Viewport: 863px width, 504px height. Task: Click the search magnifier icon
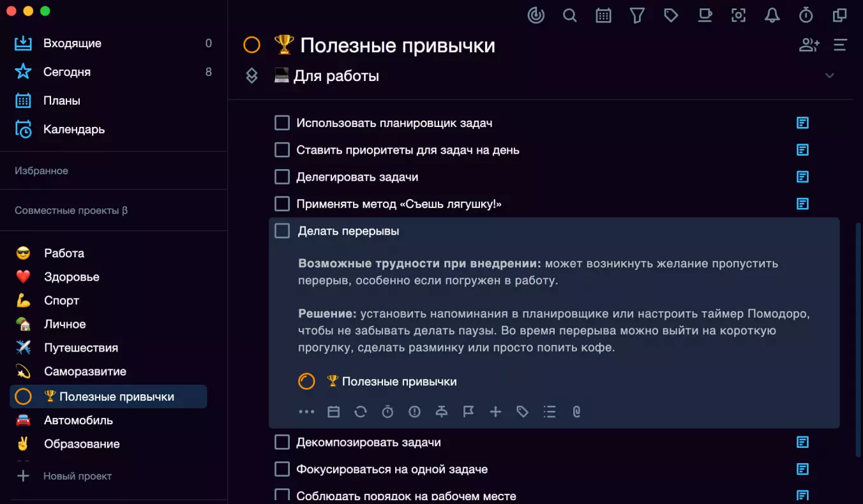point(570,15)
